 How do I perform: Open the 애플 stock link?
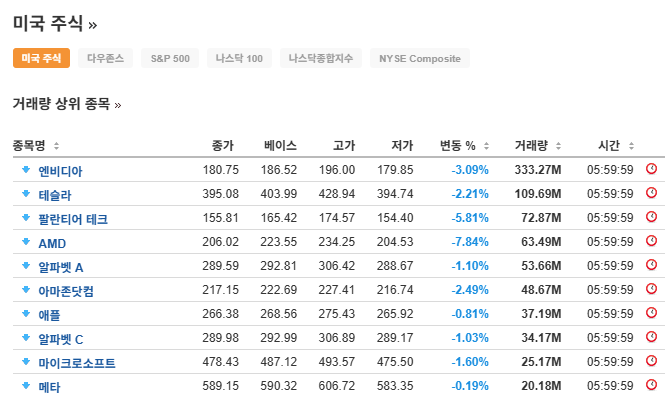point(49,315)
